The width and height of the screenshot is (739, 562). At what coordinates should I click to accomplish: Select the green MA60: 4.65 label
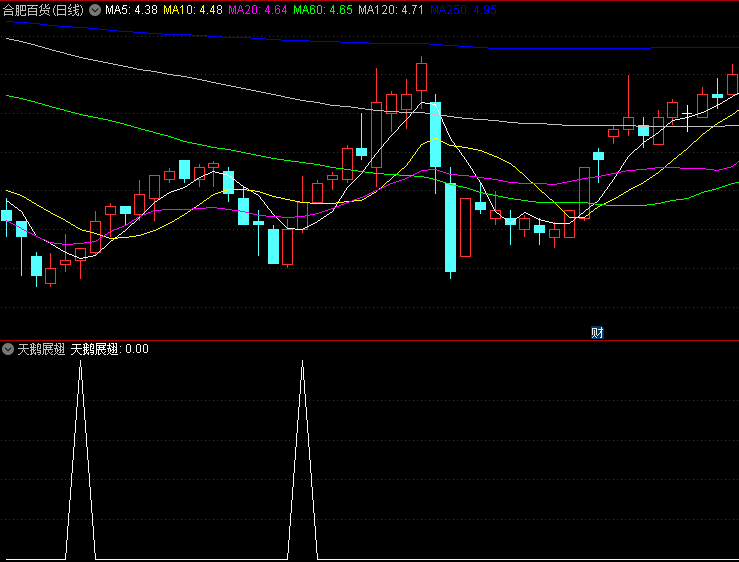click(322, 10)
